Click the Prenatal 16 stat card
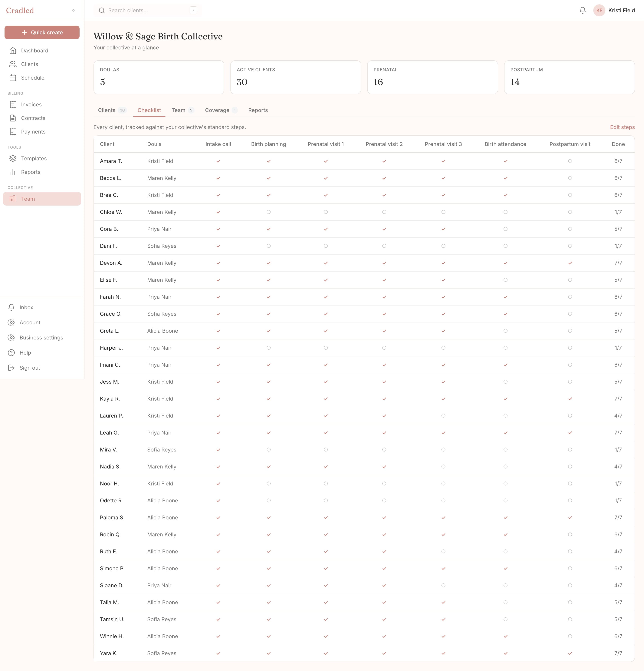The height and width of the screenshot is (671, 644). tap(432, 77)
